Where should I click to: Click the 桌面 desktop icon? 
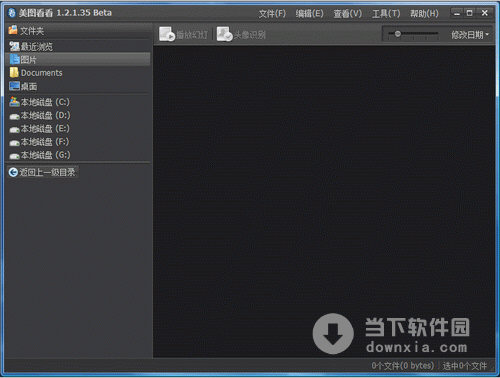tap(15, 86)
